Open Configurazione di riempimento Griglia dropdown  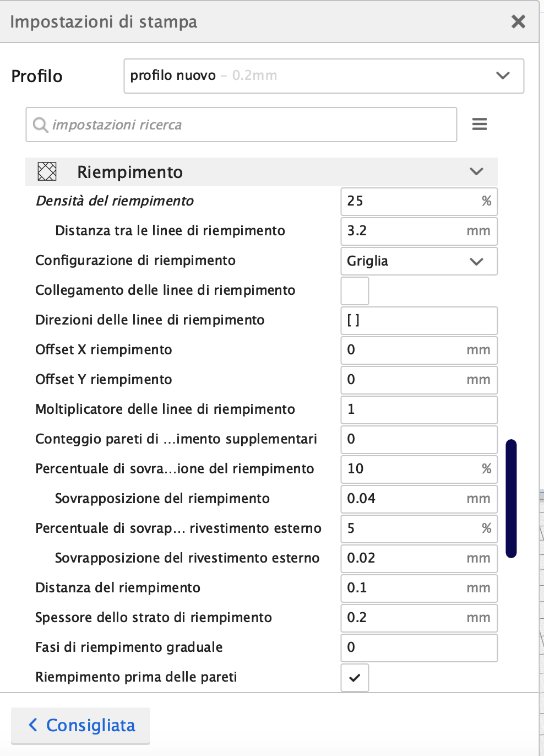point(418,261)
